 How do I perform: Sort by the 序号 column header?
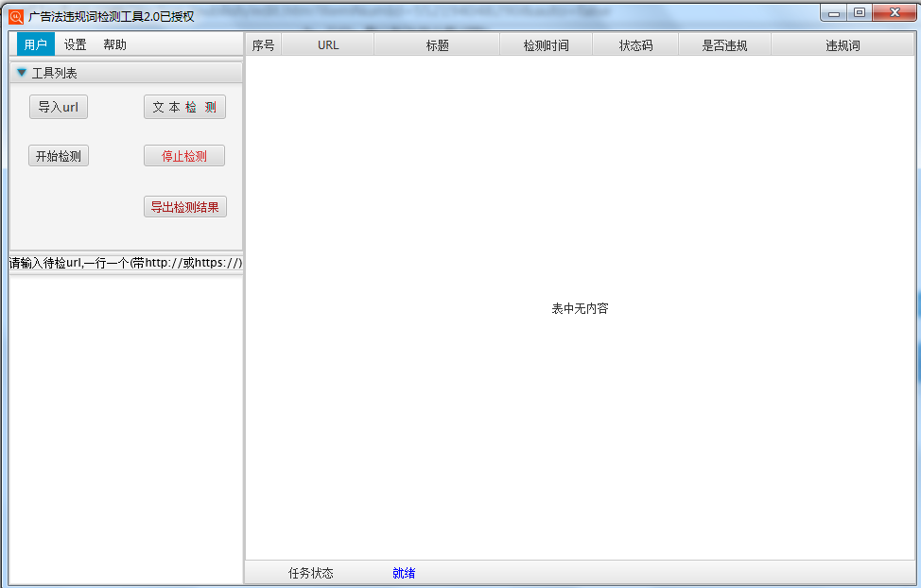[263, 45]
